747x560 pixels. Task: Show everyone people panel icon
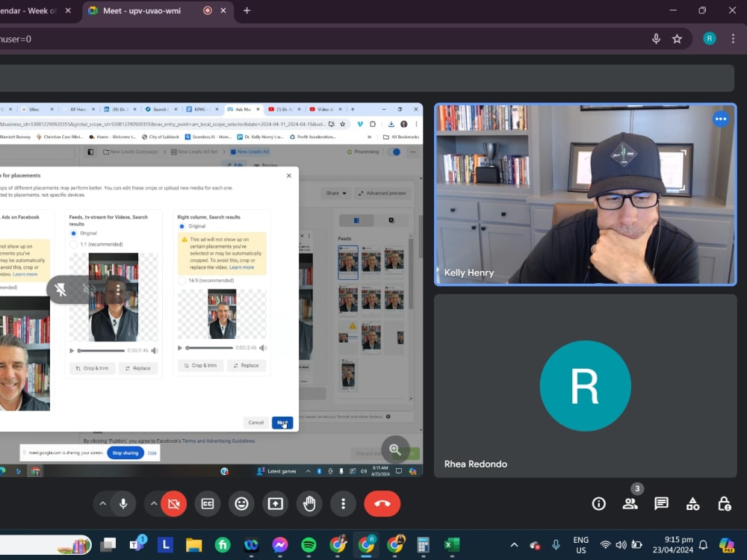(630, 504)
